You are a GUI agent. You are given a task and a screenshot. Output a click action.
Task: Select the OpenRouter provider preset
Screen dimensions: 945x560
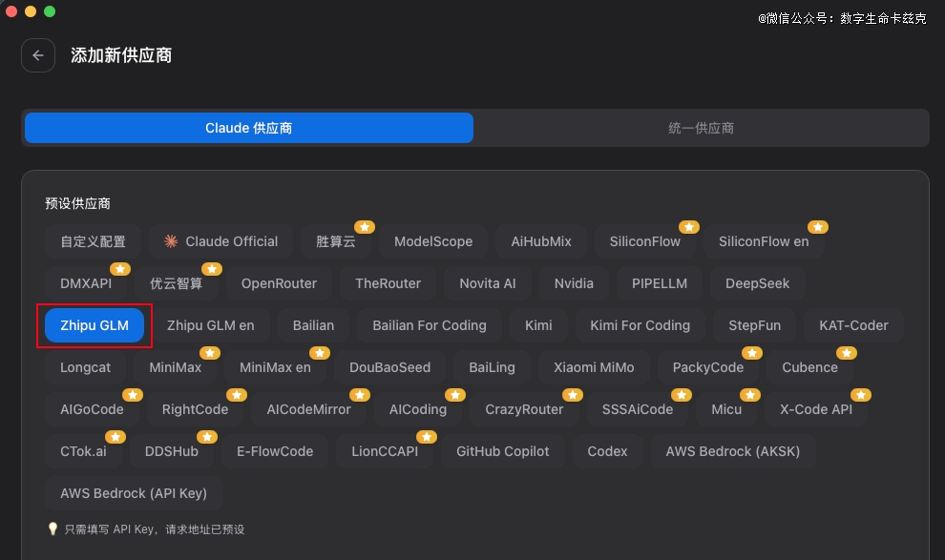pyautogui.click(x=279, y=283)
